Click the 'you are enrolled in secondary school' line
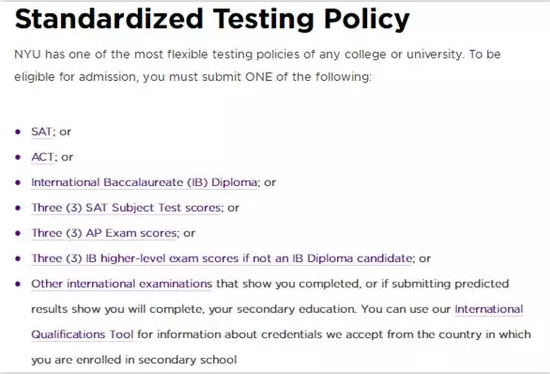 click(134, 360)
